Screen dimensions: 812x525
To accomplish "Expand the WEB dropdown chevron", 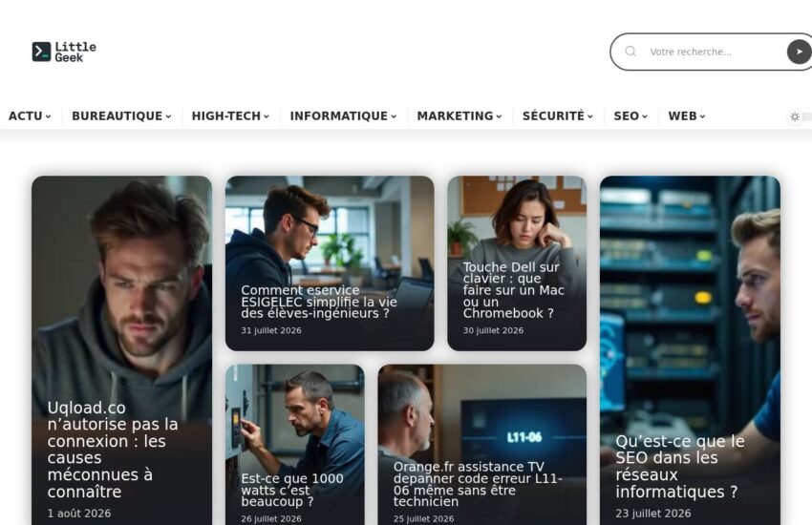I will point(702,116).
